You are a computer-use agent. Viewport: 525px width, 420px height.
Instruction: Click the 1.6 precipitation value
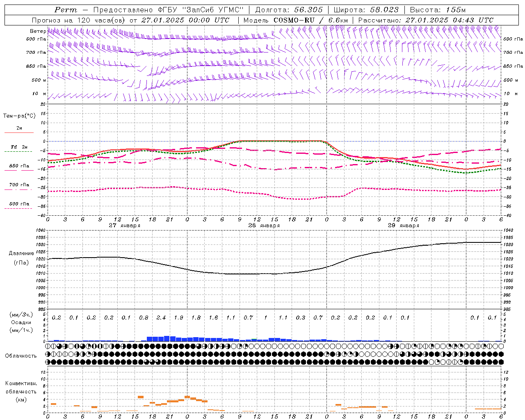click(x=213, y=318)
